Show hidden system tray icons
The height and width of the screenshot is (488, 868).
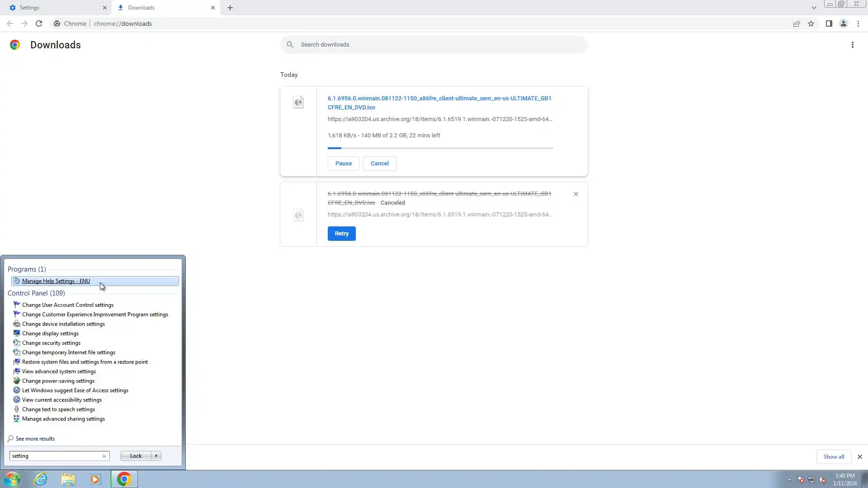pos(789,479)
